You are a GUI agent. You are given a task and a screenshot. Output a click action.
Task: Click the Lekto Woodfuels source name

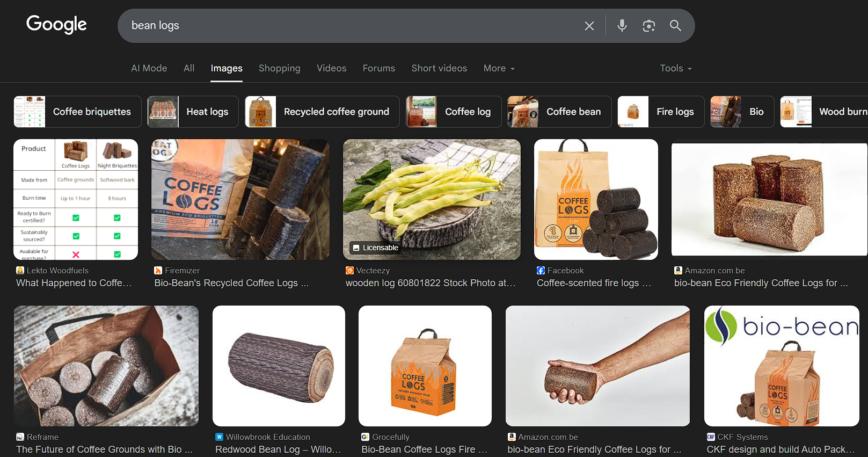tap(57, 271)
